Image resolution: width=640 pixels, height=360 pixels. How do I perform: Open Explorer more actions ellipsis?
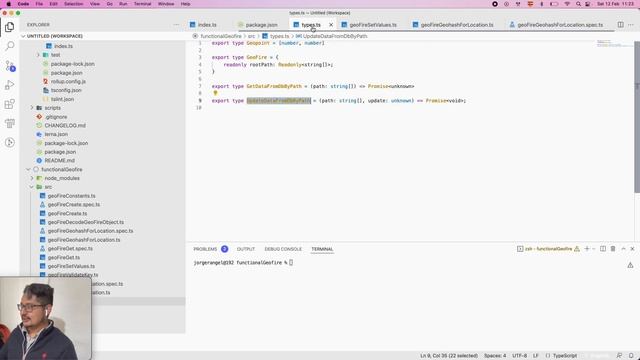[x=176, y=24]
